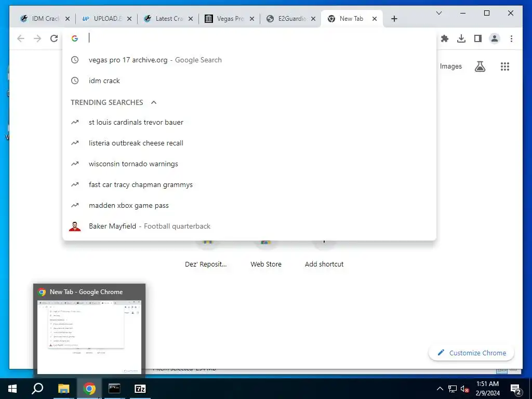The width and height of the screenshot is (532, 399).
Task: Collapse the Trending Searches section
Action: coord(154,102)
